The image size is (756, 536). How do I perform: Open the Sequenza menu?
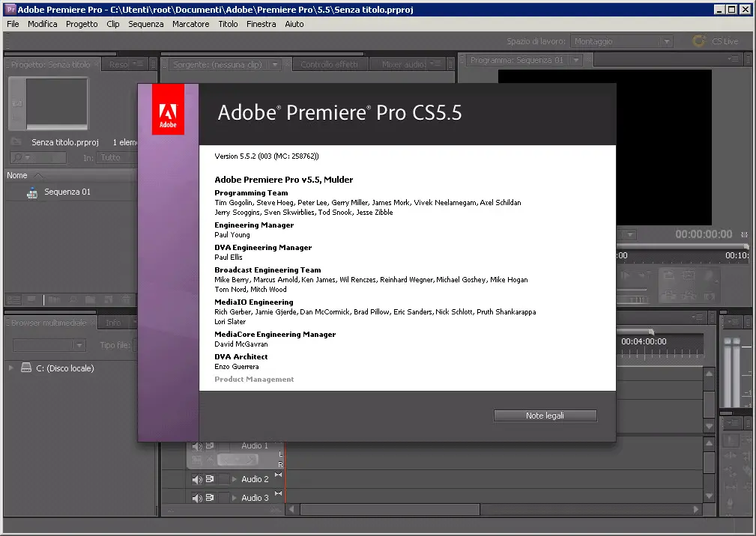[x=145, y=24]
